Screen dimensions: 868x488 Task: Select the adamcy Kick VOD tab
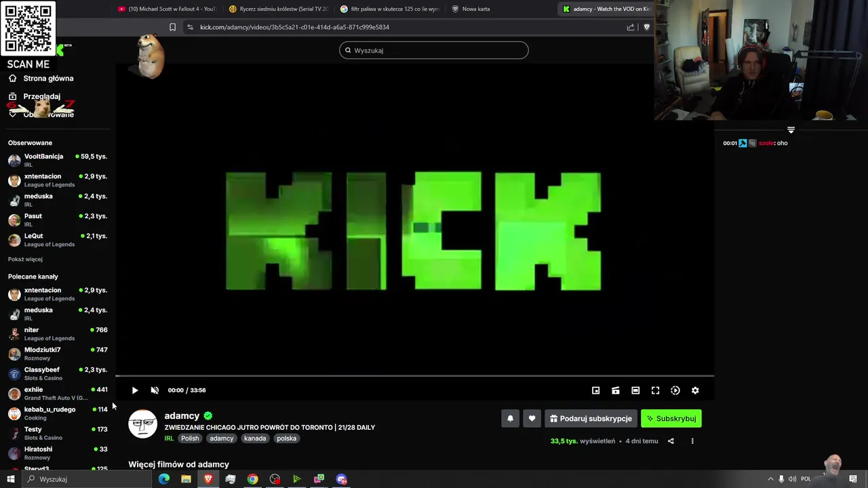click(606, 9)
